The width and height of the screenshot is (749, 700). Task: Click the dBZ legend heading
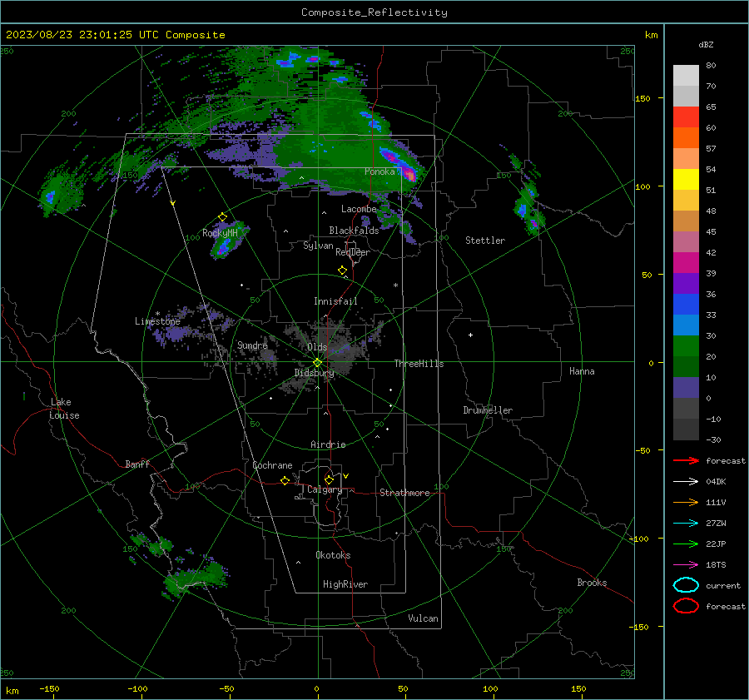(x=706, y=44)
